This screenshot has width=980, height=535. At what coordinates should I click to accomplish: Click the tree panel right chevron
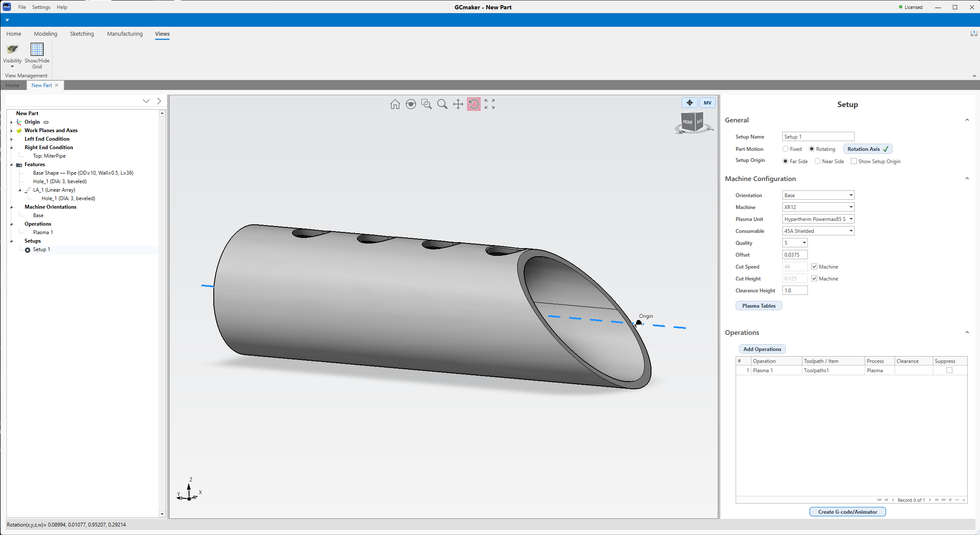(x=159, y=101)
